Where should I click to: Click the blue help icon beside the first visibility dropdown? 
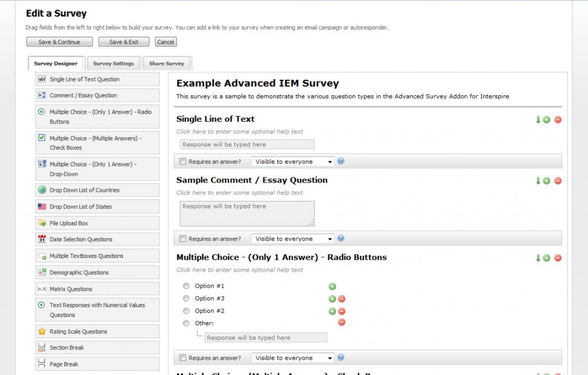pos(341,161)
